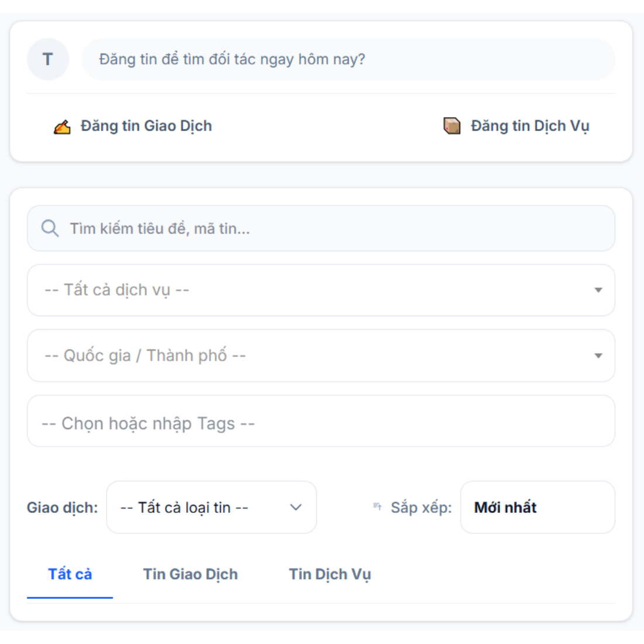Click the magnifying glass search icon
644x644 pixels.
[50, 228]
